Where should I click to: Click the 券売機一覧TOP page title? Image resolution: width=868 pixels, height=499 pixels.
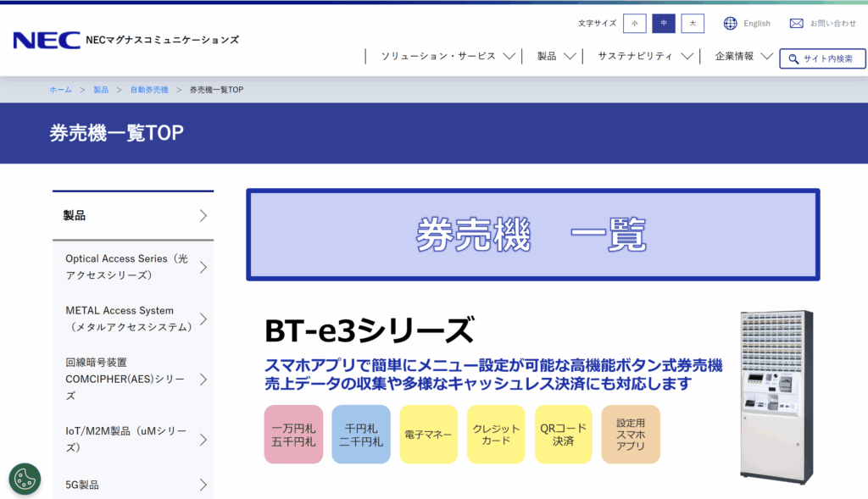(116, 133)
